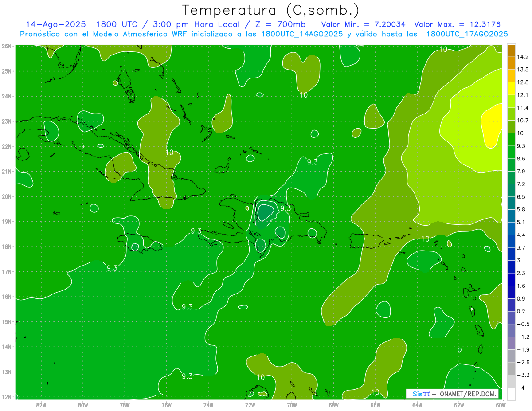The height and width of the screenshot is (411, 532).
Task: Click the dark orange swatch above 14.2
Action: coord(512,51)
